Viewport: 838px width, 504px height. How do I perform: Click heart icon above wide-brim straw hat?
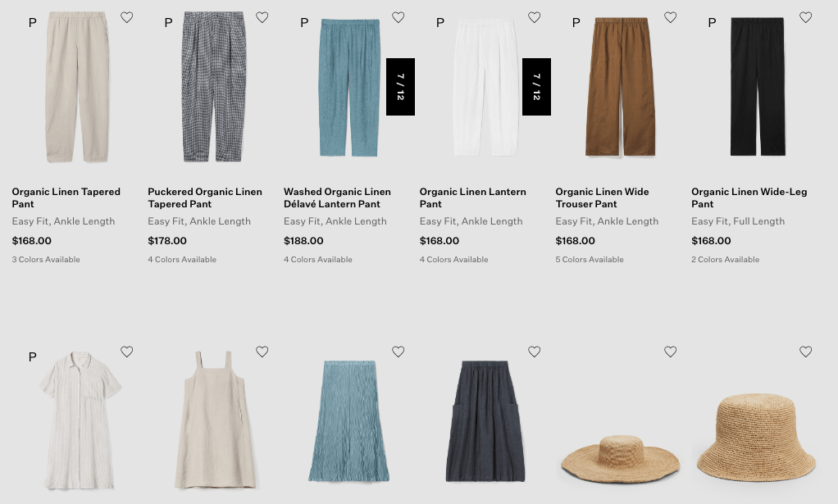670,352
